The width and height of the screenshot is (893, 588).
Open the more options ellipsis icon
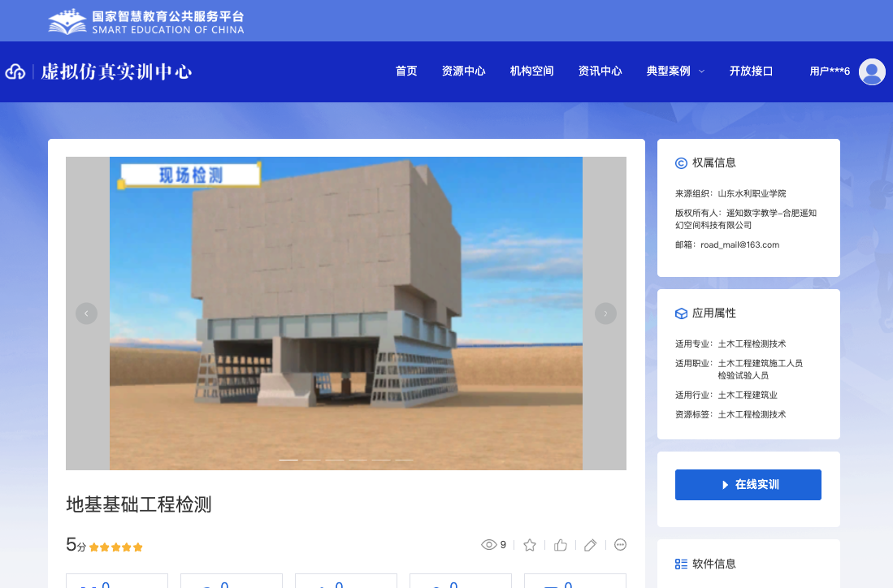point(620,545)
